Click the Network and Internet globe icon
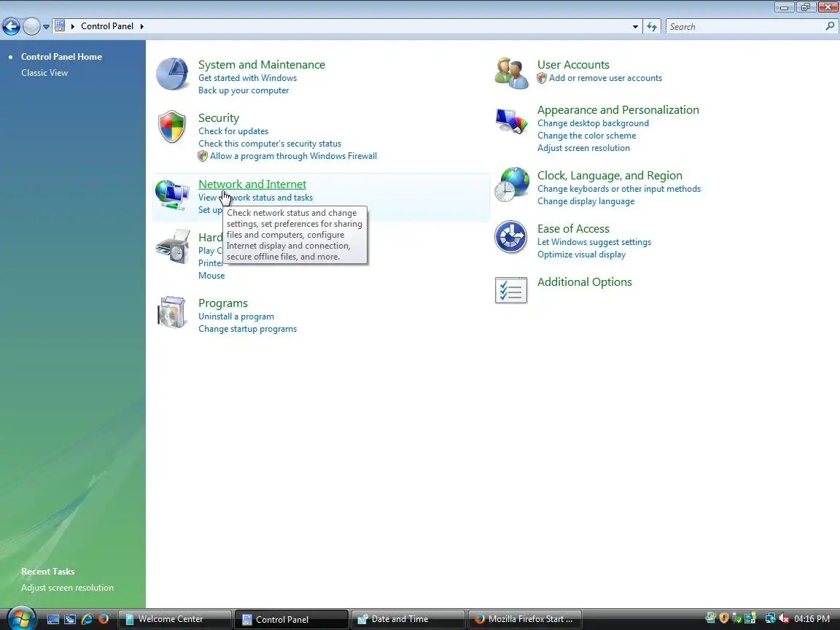Screen dimensions: 840x630 pyautogui.click(x=172, y=195)
